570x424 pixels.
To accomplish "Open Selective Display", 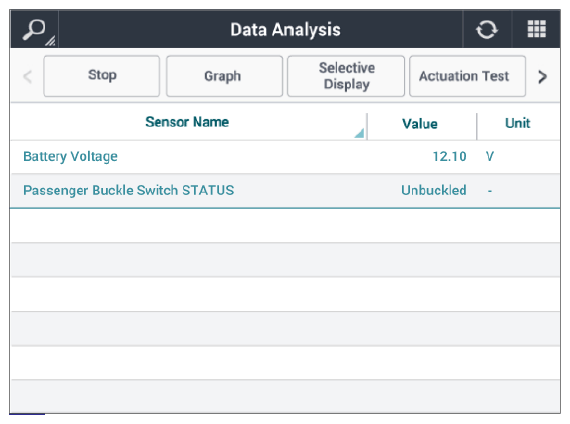I will [x=346, y=76].
